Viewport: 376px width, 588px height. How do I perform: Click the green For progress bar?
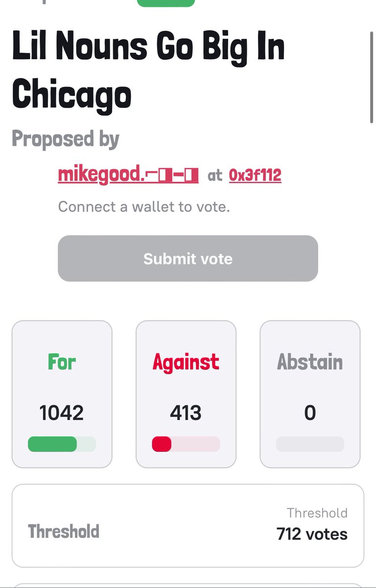coord(62,444)
